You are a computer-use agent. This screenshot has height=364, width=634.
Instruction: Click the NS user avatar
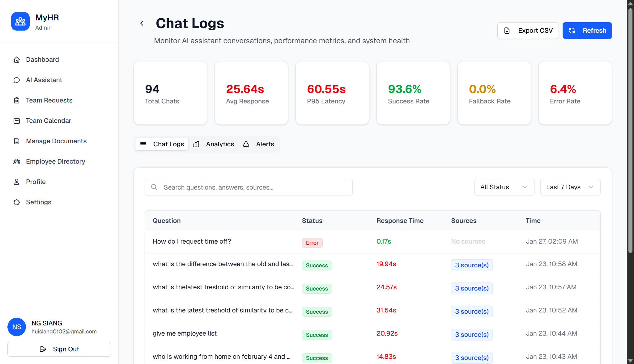pyautogui.click(x=17, y=327)
